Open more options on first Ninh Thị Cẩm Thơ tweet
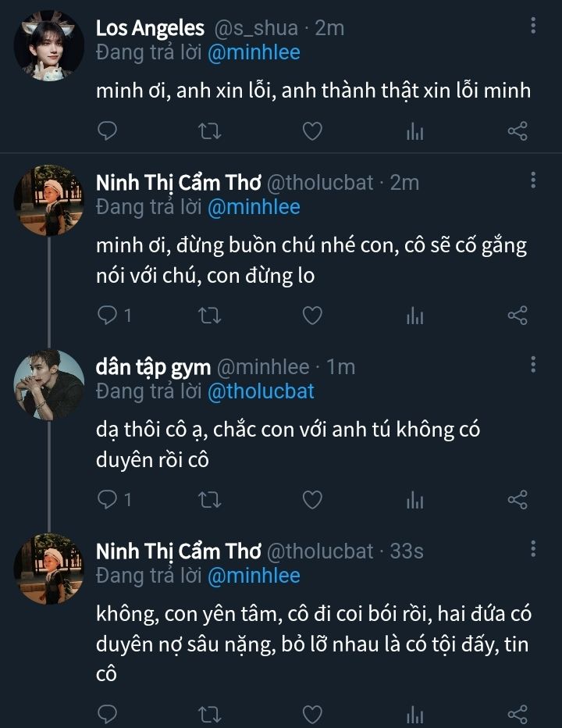 533,180
